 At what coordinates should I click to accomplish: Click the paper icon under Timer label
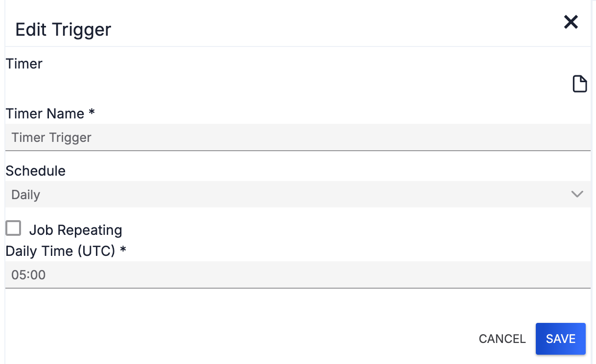coord(580,84)
